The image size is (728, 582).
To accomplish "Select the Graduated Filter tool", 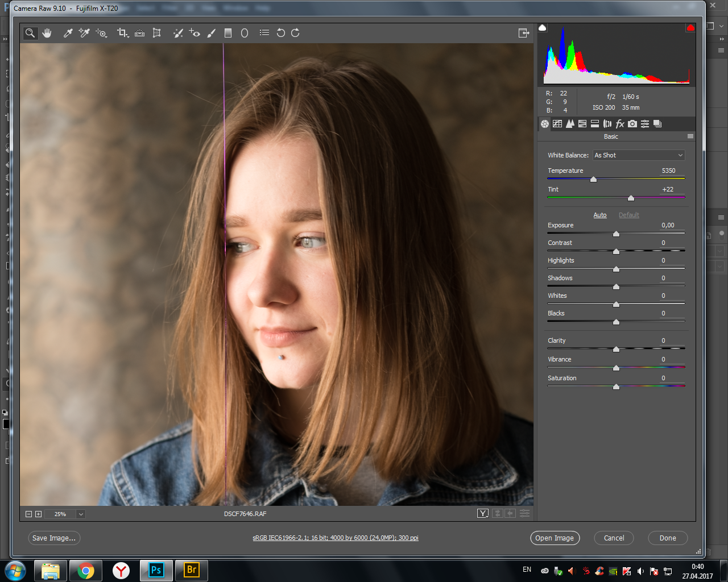I will point(228,33).
